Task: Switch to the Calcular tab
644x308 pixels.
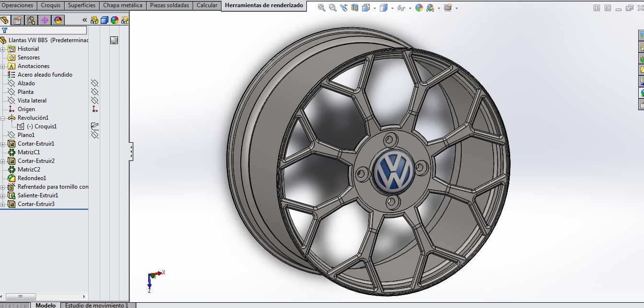Action: [x=207, y=5]
